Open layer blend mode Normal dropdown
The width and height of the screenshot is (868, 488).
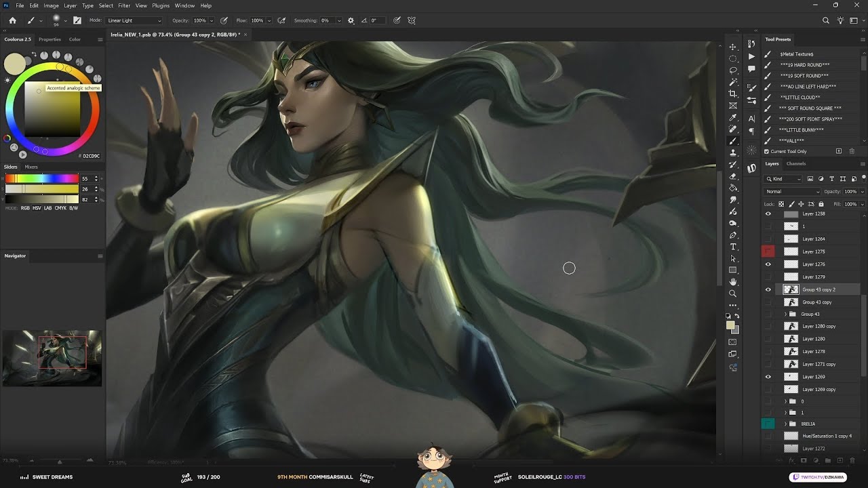tap(792, 192)
